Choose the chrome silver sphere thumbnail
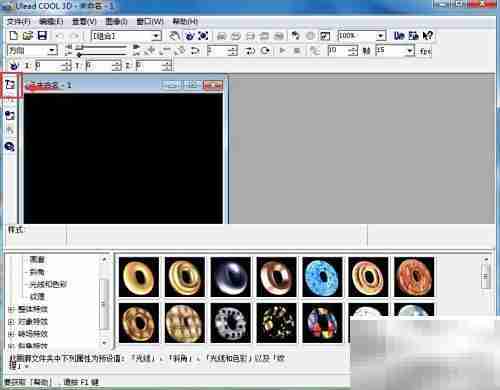The image size is (500, 390). click(x=231, y=276)
